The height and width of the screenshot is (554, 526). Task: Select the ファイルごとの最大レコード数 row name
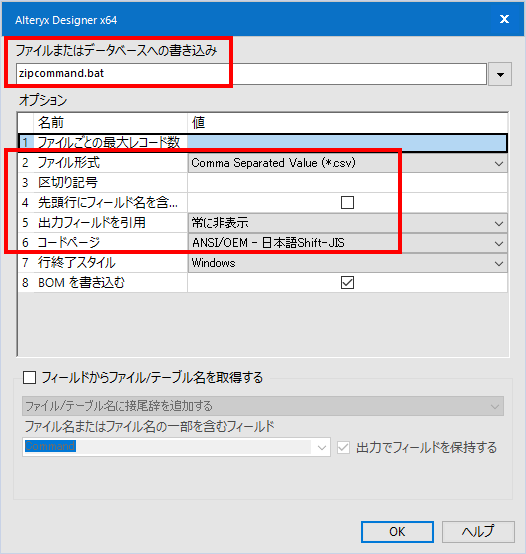tap(109, 143)
